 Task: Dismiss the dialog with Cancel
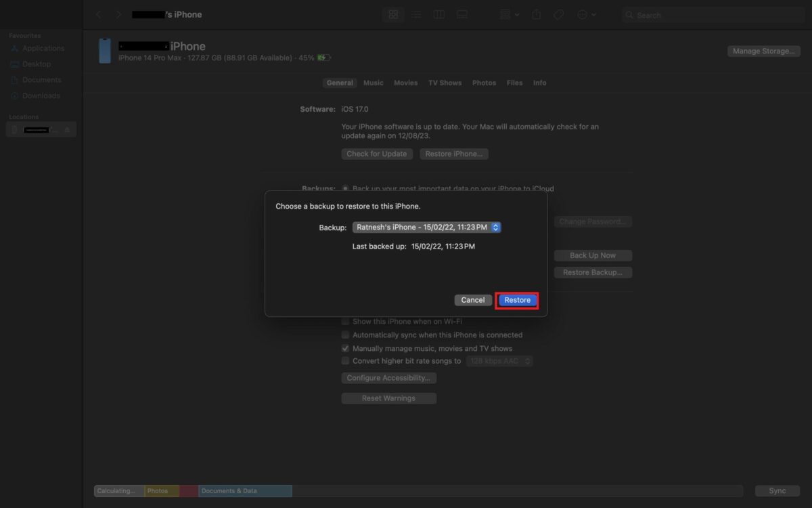pos(473,300)
